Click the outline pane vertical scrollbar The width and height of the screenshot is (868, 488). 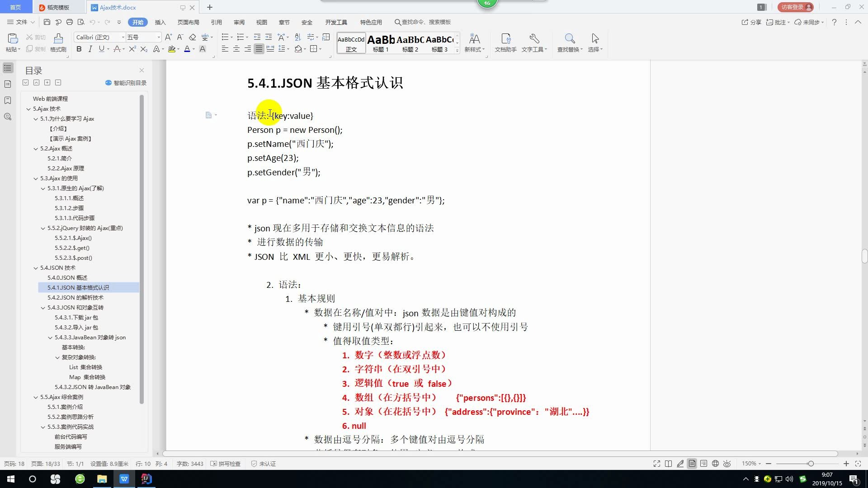[142, 249]
